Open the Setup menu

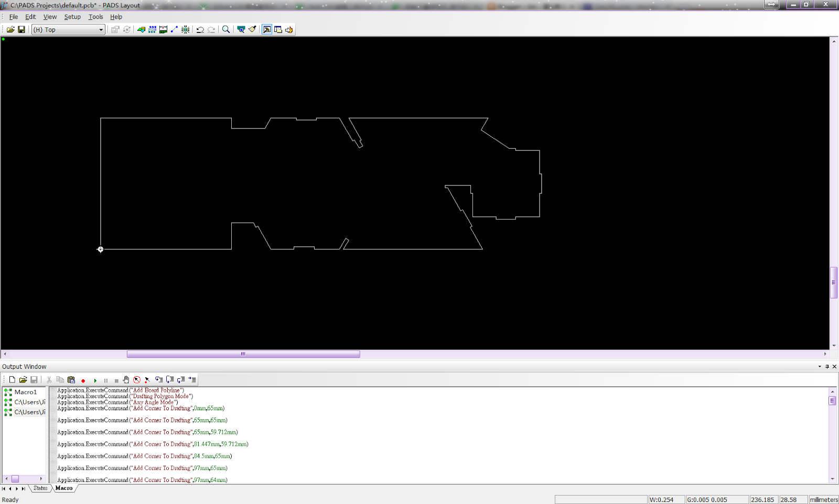point(72,17)
